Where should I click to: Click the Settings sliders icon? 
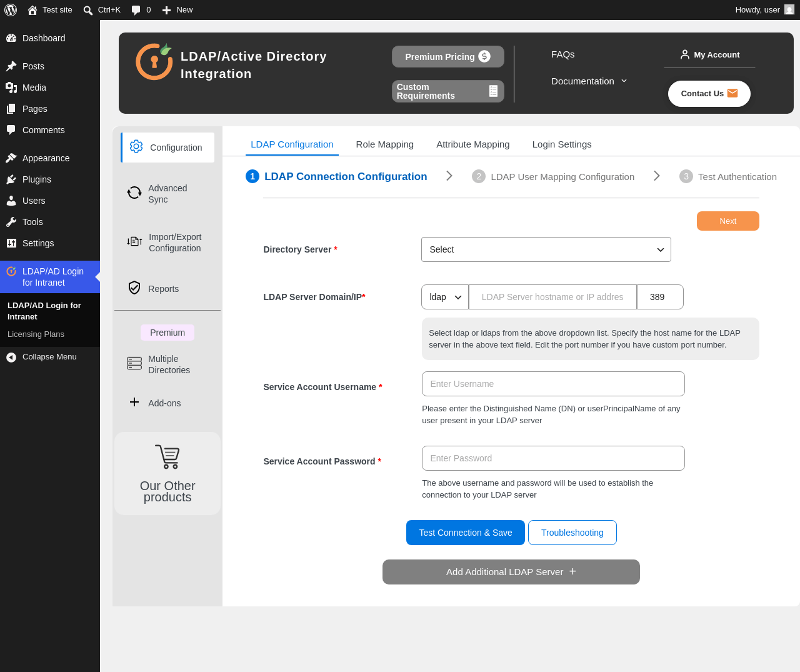click(x=11, y=243)
